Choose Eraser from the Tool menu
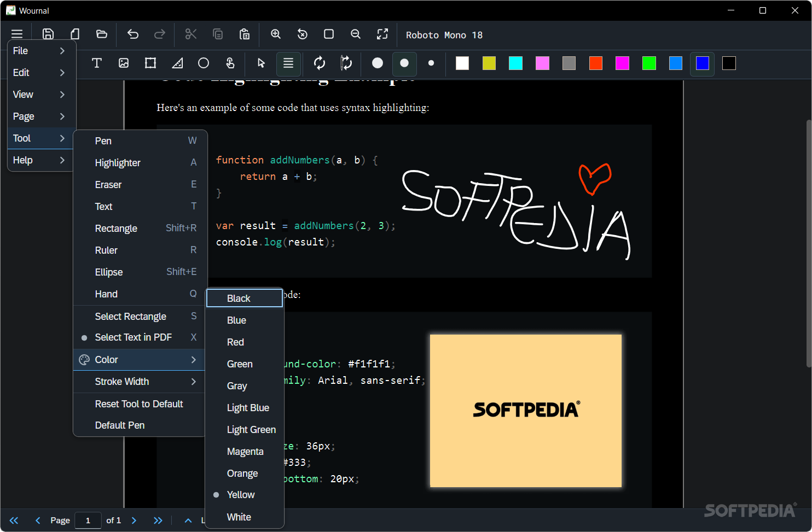 pos(139,184)
